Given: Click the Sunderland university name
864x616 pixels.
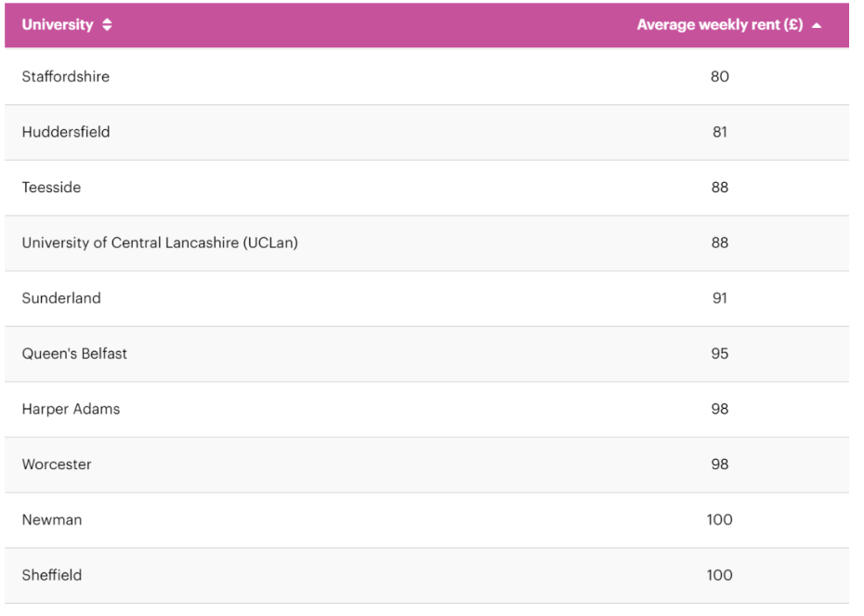Looking at the screenshot, I should pos(61,298).
